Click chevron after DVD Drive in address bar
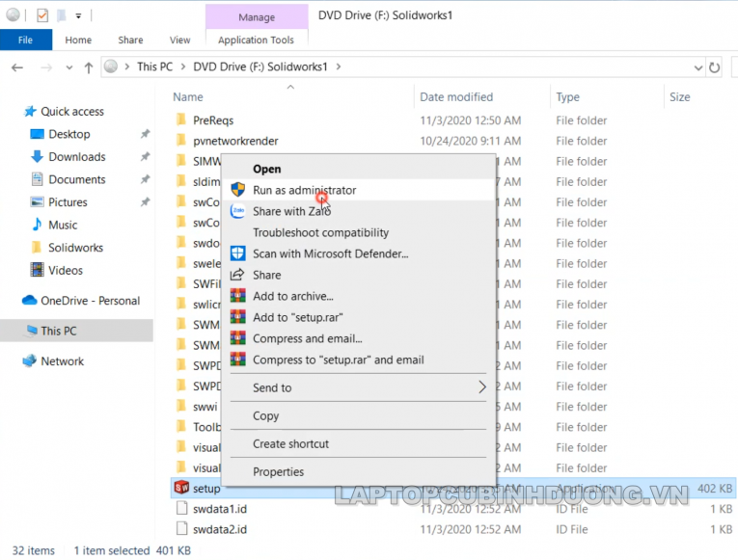 tap(339, 67)
